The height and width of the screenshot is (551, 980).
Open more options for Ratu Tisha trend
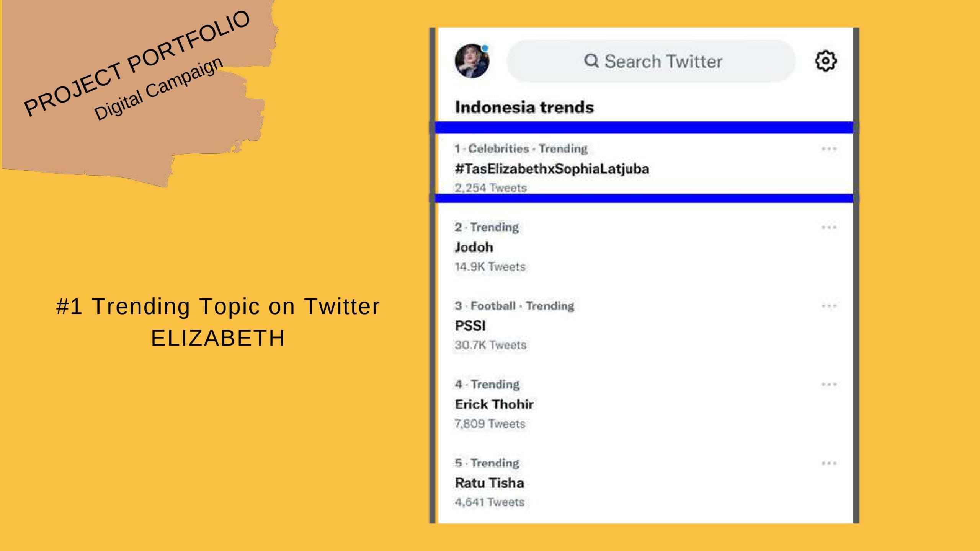(x=829, y=463)
